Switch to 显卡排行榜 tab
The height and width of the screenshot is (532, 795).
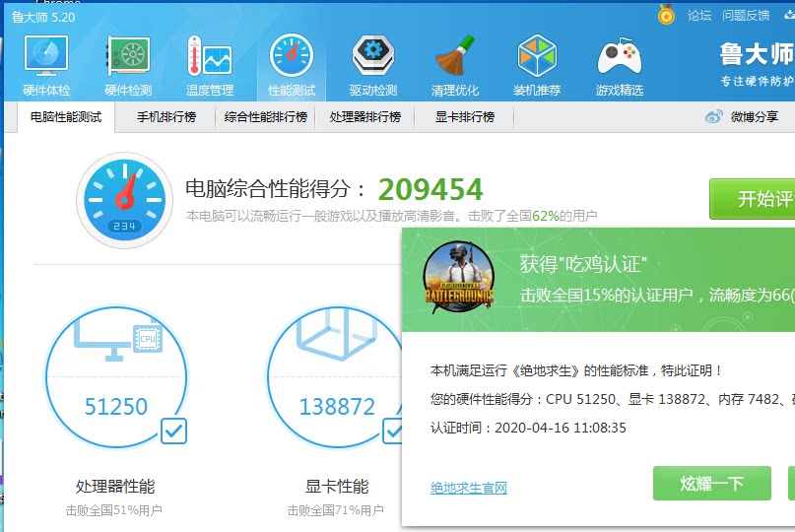point(464,117)
